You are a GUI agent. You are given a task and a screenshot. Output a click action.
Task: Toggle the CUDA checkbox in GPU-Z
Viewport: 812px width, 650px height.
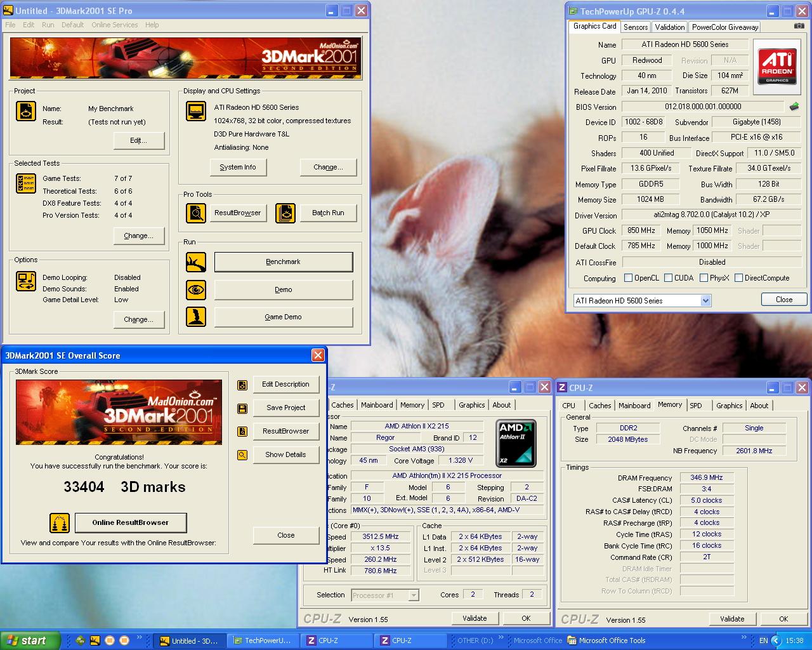pyautogui.click(x=668, y=278)
